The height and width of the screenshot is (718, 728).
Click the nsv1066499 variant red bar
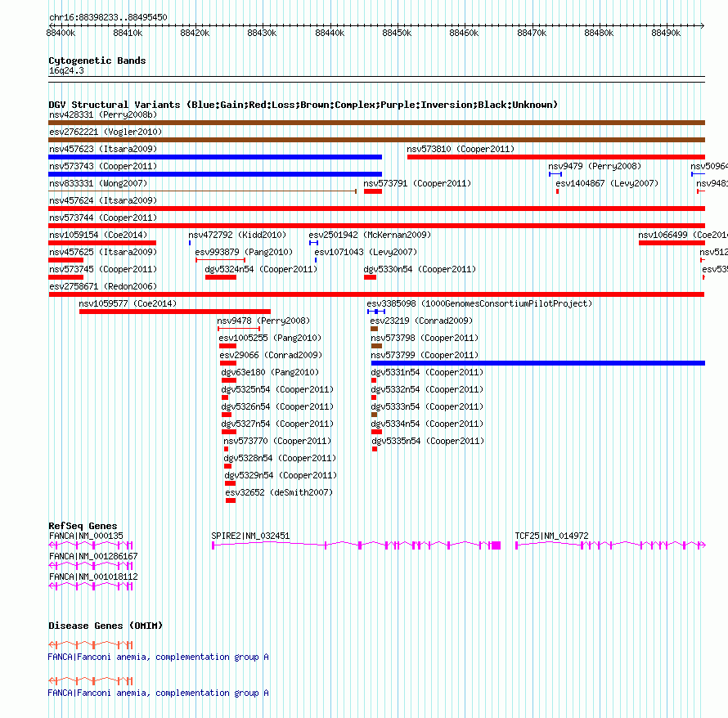tap(672, 243)
